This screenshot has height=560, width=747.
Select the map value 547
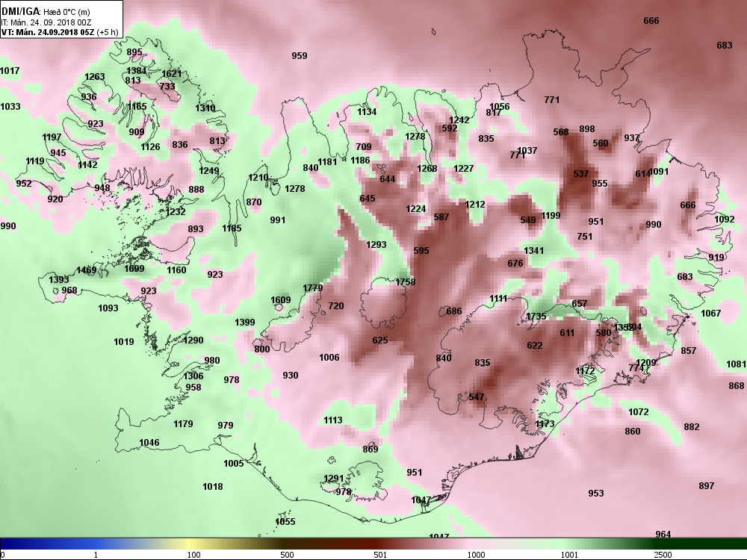pos(477,396)
